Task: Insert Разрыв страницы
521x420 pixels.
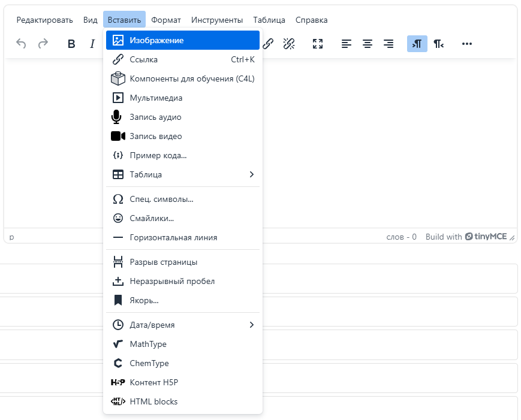Action: [x=183, y=262]
